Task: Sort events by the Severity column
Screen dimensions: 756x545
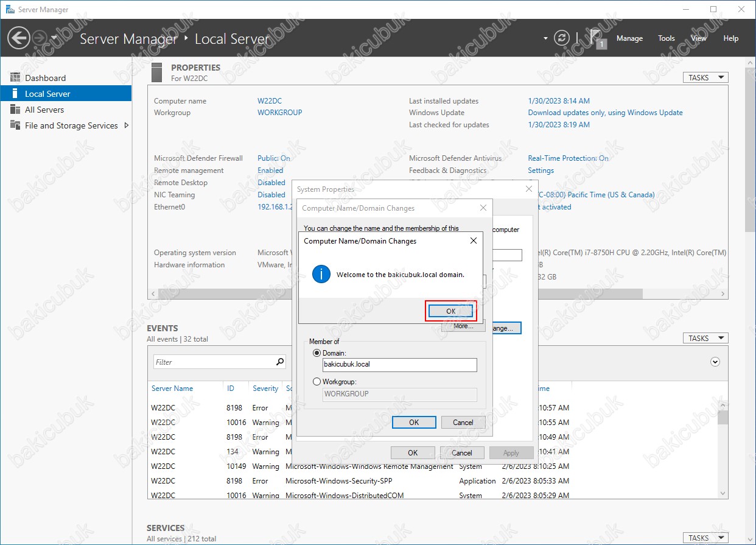Action: 265,389
